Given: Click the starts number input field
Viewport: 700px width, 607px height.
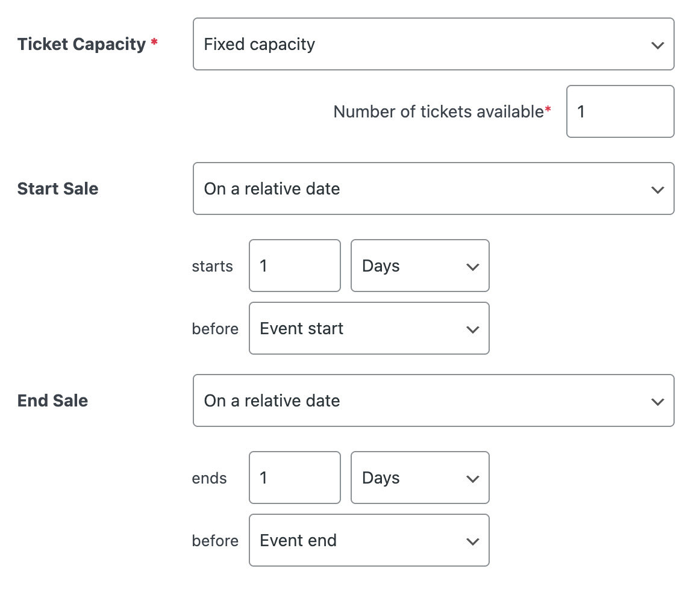Looking at the screenshot, I should [x=295, y=266].
